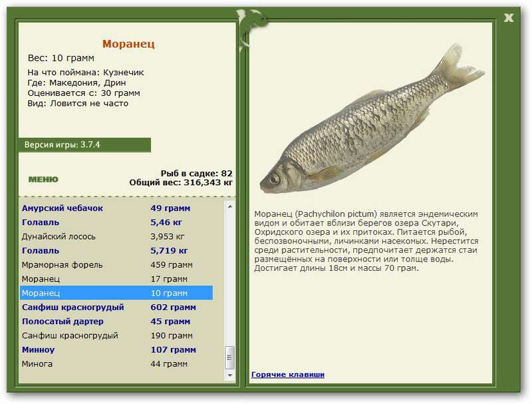Click the fish list scrollbar thumb
The width and height of the screenshot is (532, 404).
tap(230, 357)
